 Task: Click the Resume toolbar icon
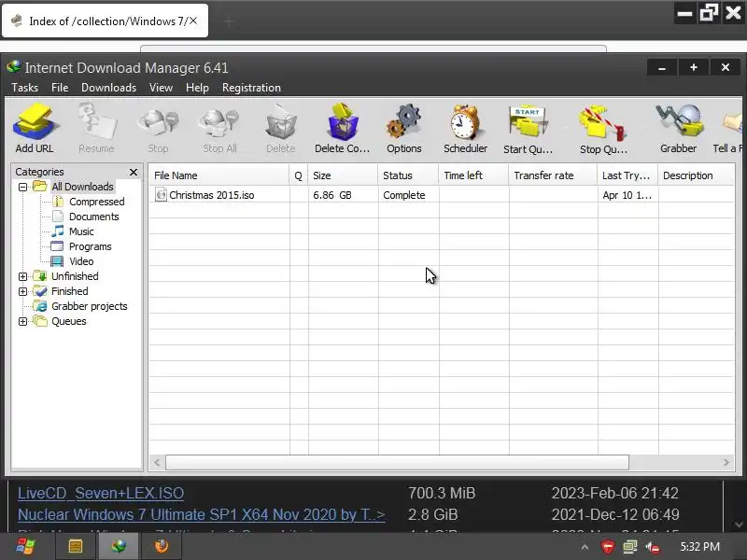click(x=97, y=128)
